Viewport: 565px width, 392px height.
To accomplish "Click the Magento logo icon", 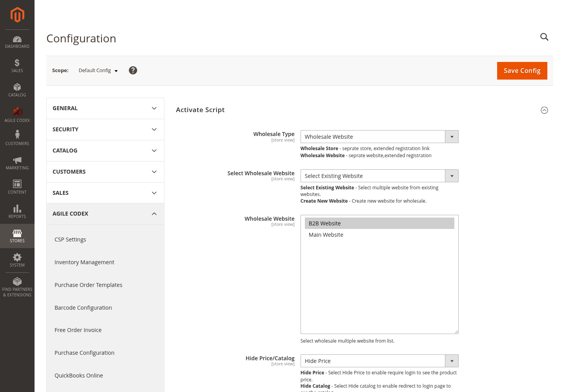I will point(17,15).
